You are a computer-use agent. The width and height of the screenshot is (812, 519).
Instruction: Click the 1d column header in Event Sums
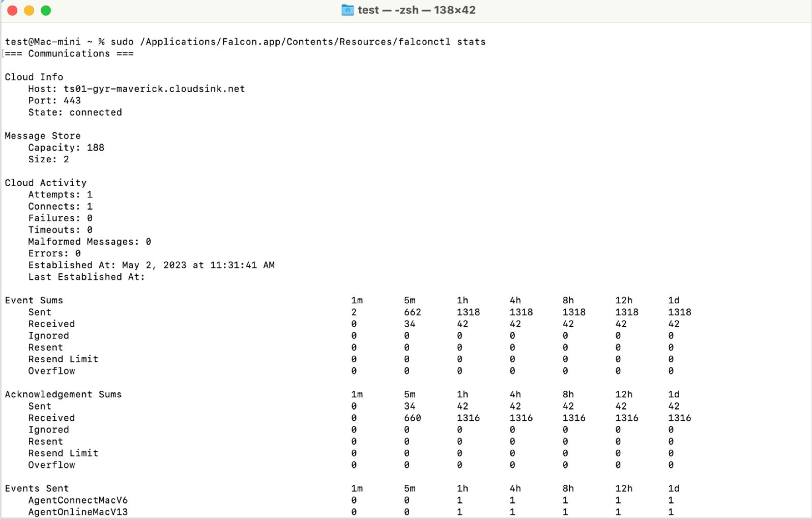click(x=674, y=300)
